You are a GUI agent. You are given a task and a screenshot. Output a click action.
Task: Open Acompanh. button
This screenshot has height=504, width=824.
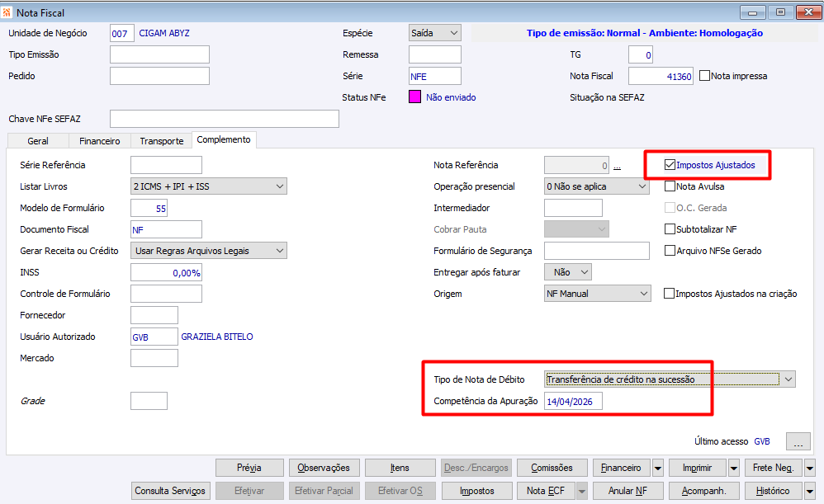pos(704,491)
